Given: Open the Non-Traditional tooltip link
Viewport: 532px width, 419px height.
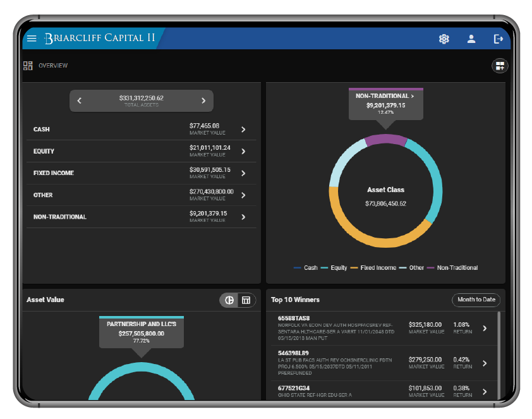Looking at the screenshot, I should pos(385,96).
